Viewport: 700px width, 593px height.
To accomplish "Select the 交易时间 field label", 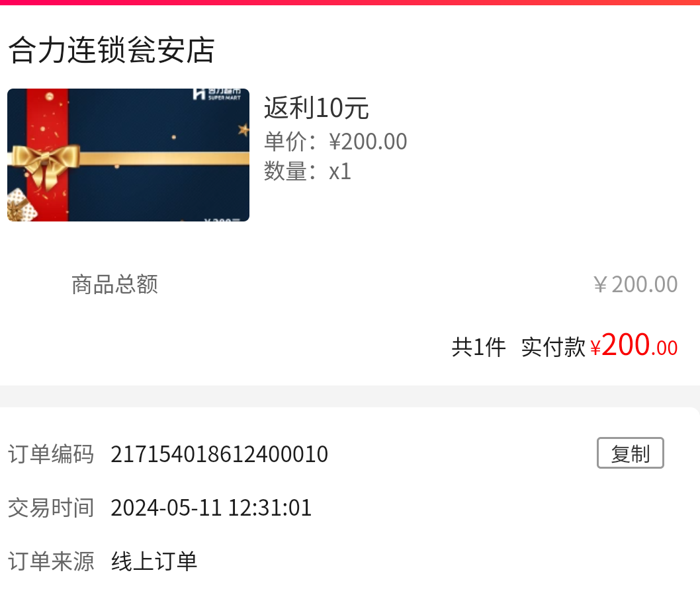I will pyautogui.click(x=51, y=508).
